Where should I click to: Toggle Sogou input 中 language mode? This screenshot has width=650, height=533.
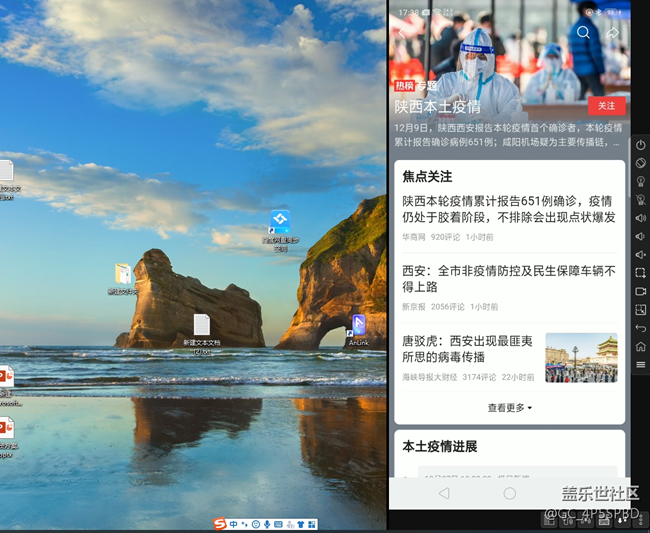point(233,524)
